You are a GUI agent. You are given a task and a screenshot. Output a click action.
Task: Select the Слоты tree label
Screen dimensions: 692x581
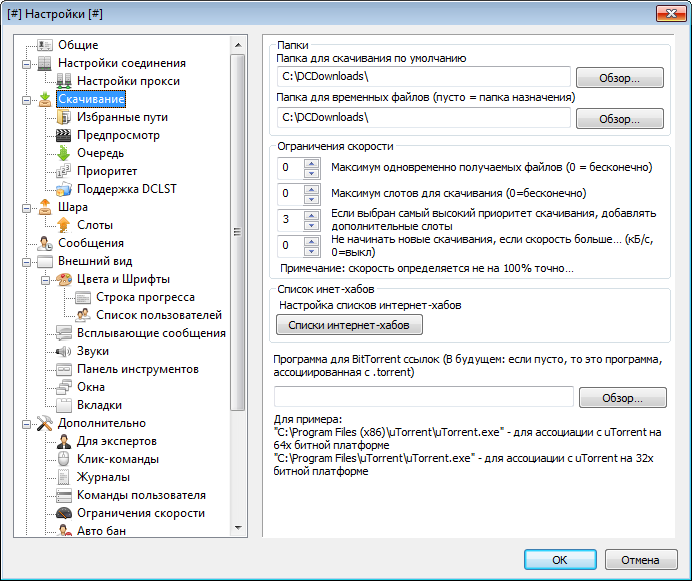95,225
